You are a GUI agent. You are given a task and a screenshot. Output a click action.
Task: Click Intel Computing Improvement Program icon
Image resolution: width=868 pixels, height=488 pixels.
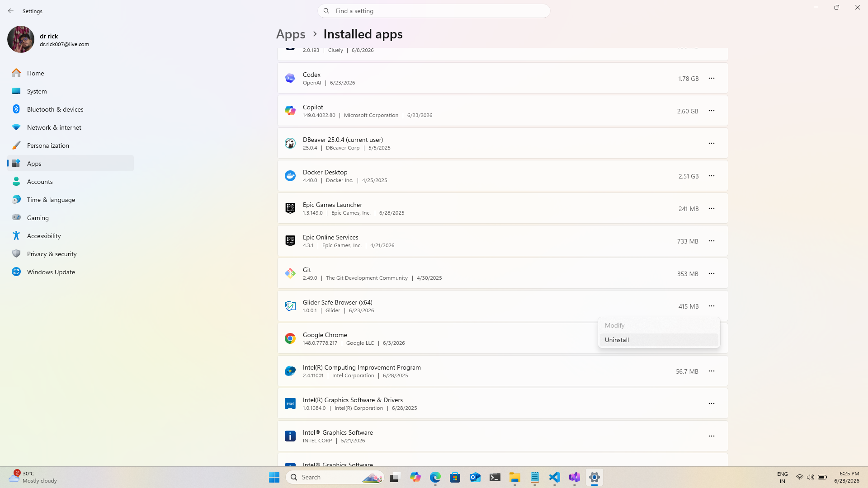[x=290, y=371]
